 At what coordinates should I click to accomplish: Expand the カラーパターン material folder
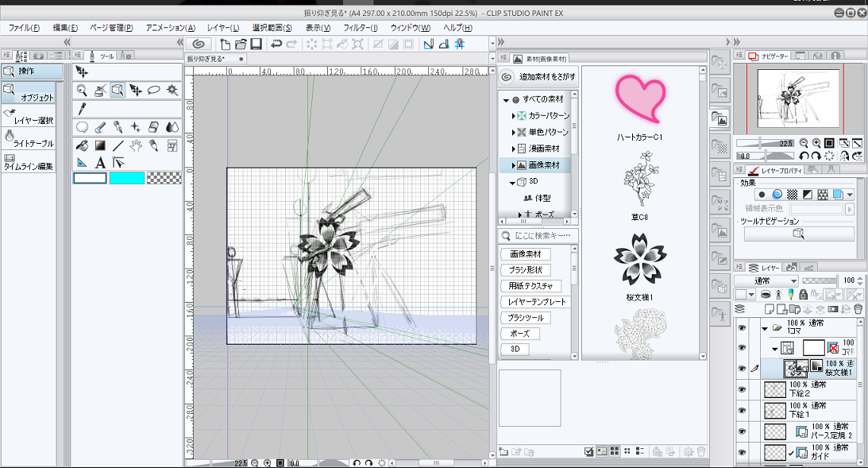(x=514, y=116)
